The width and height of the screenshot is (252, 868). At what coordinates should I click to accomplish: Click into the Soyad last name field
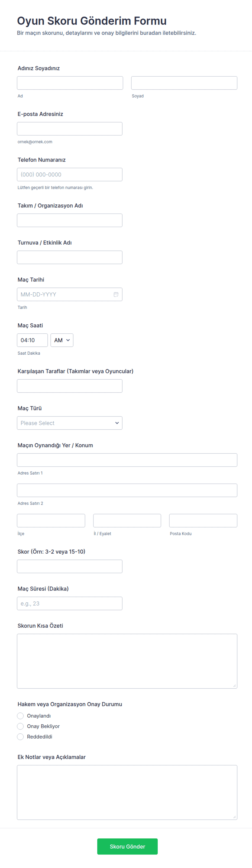(x=184, y=83)
